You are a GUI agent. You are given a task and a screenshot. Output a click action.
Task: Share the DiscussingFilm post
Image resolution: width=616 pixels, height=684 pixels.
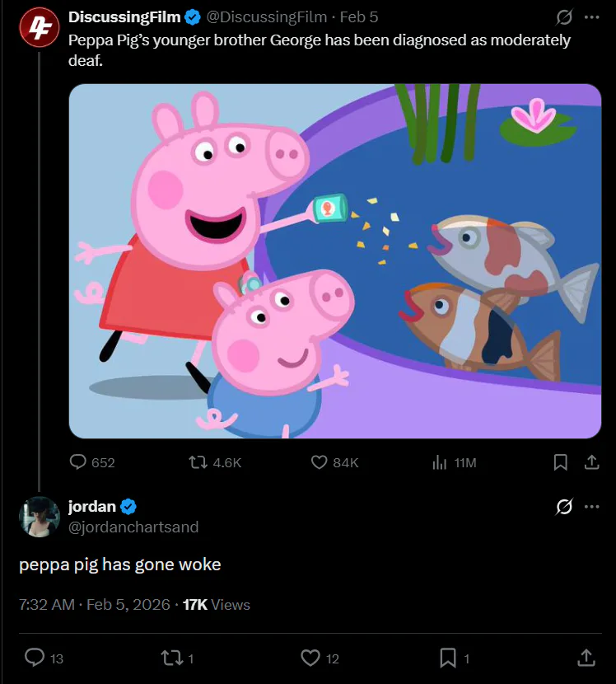tap(591, 462)
